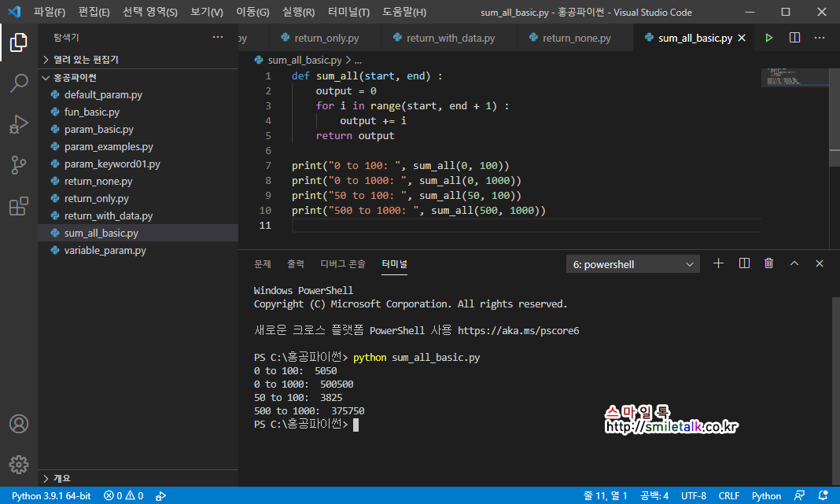Open variable_param.py in explorer
Image resolution: width=840 pixels, height=504 pixels.
click(x=138, y=250)
